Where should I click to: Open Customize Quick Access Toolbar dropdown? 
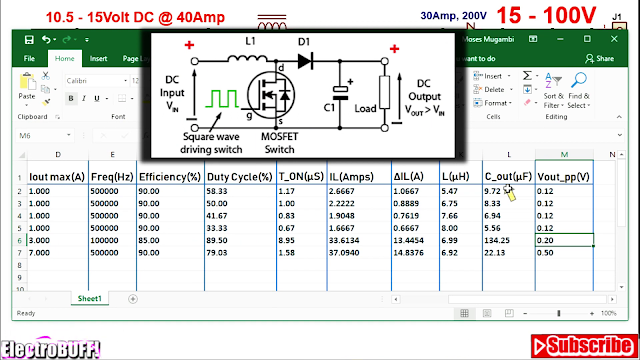click(87, 40)
